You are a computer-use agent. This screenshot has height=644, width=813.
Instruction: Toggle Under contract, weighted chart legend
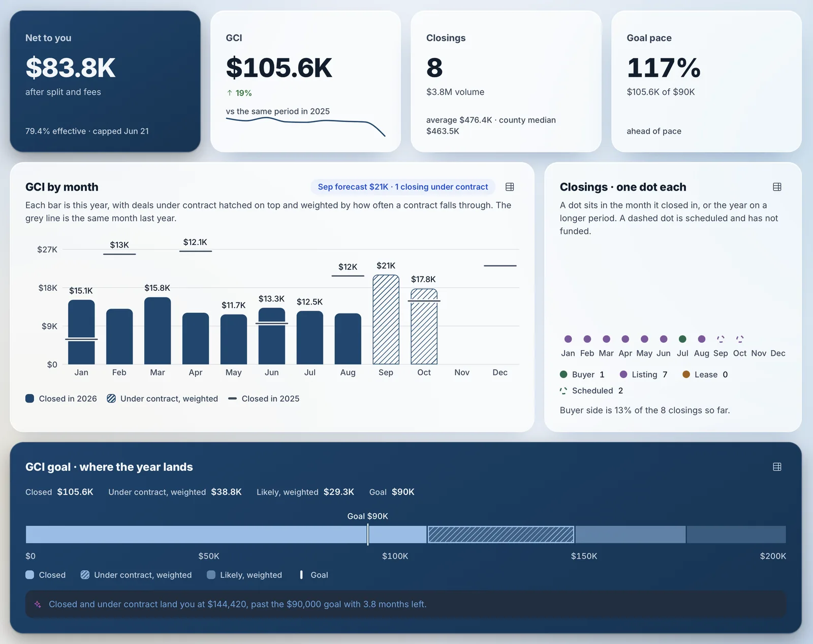point(162,398)
